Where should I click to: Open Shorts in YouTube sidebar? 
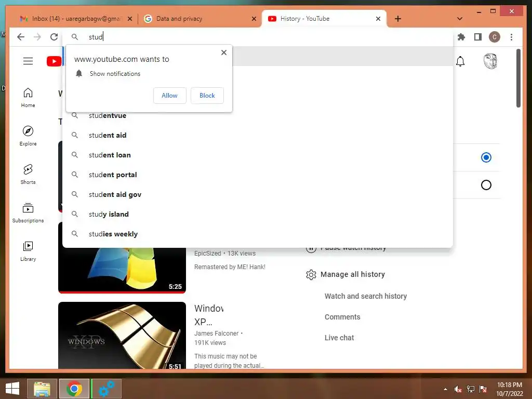coord(28,175)
